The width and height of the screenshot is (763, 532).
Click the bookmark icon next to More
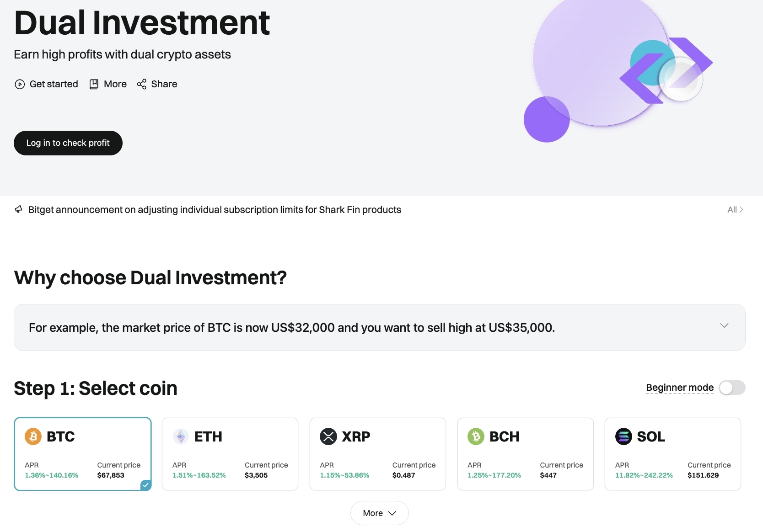pyautogui.click(x=93, y=84)
